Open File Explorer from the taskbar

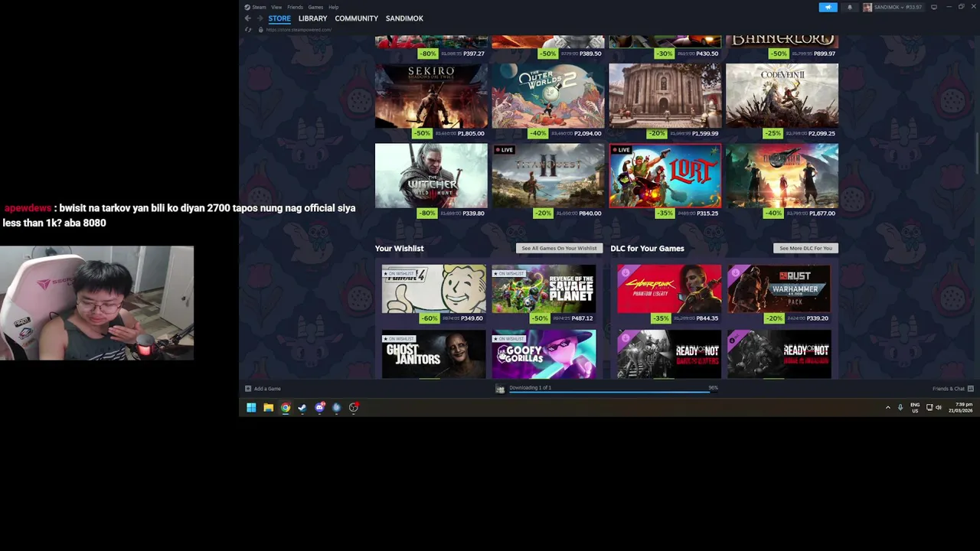268,407
